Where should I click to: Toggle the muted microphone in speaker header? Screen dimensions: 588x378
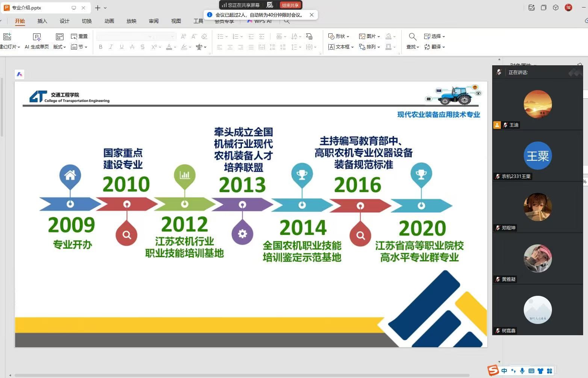[x=499, y=72]
